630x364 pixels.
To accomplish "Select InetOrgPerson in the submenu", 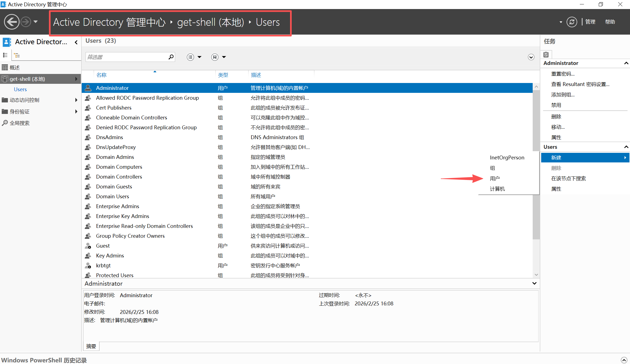I will [507, 158].
